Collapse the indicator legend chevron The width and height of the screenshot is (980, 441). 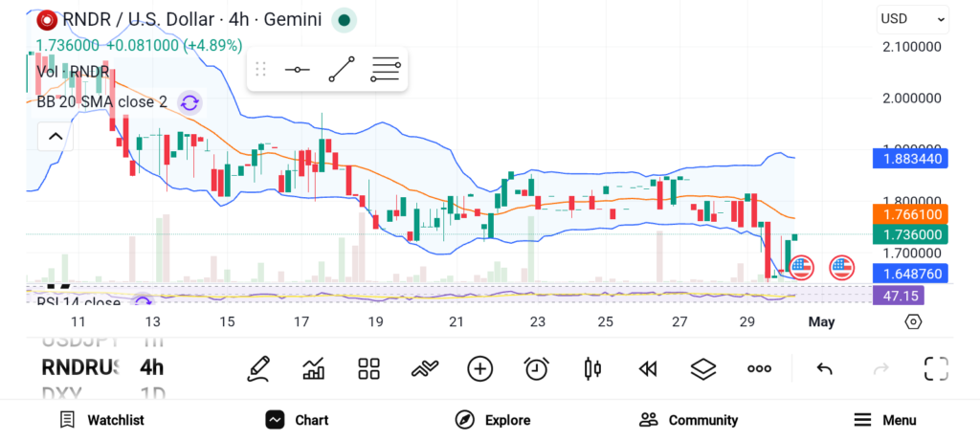56,136
